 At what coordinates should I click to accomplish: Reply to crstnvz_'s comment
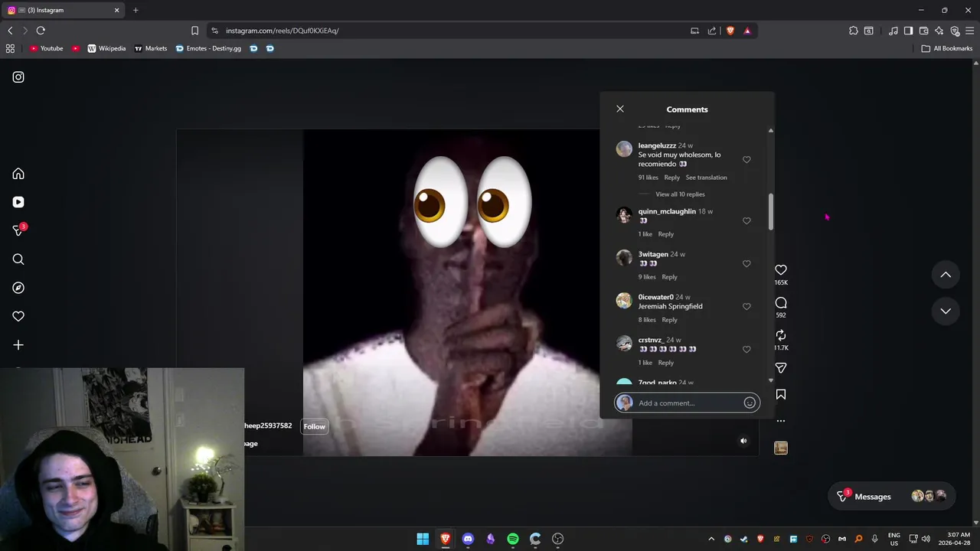(x=665, y=363)
